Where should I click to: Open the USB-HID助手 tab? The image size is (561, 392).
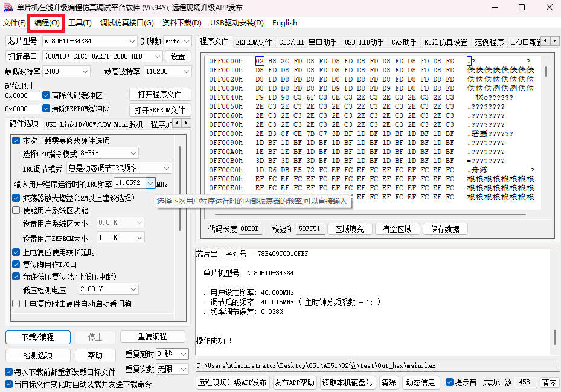tap(364, 42)
